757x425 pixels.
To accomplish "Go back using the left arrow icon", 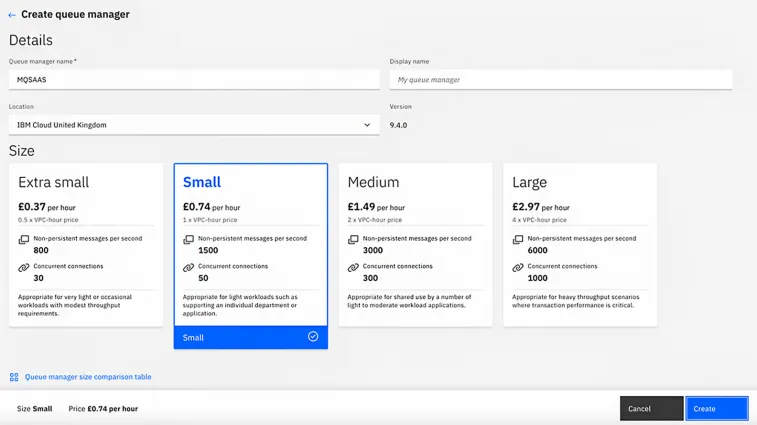I will click(12, 15).
